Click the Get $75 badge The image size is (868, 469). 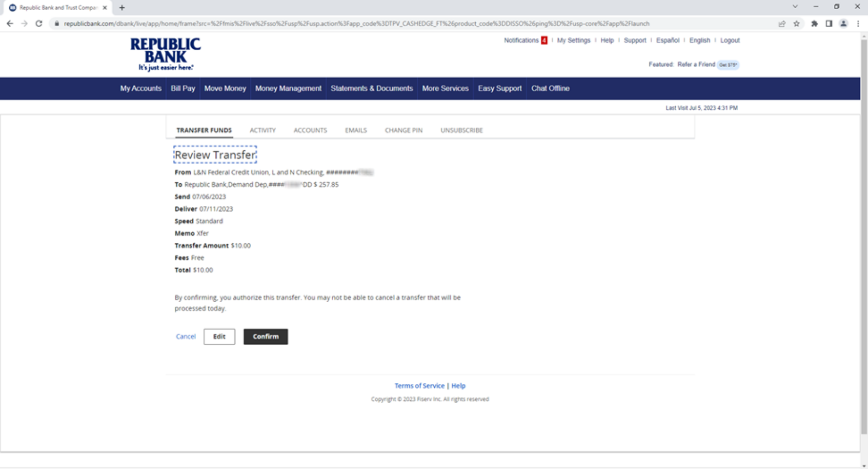point(728,65)
